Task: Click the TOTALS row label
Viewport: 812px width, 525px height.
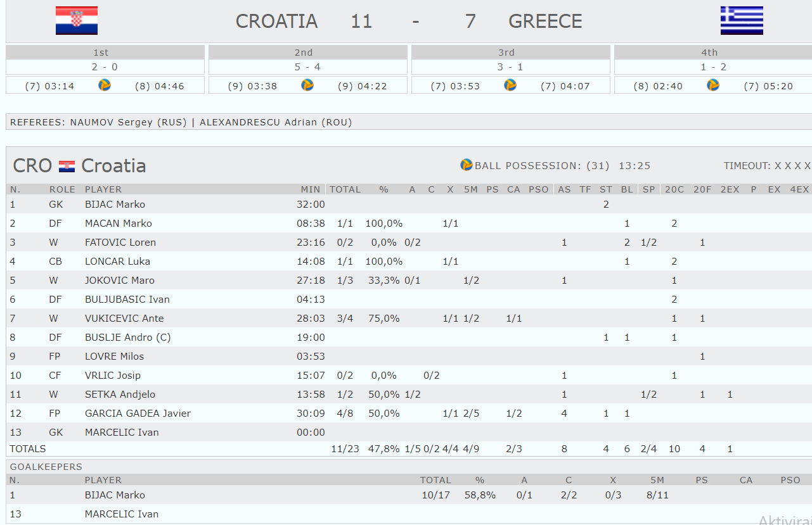Action: pyautogui.click(x=28, y=449)
